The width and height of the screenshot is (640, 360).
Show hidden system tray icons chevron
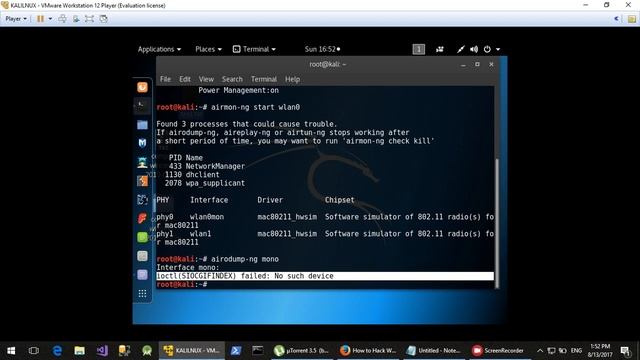tap(540, 351)
